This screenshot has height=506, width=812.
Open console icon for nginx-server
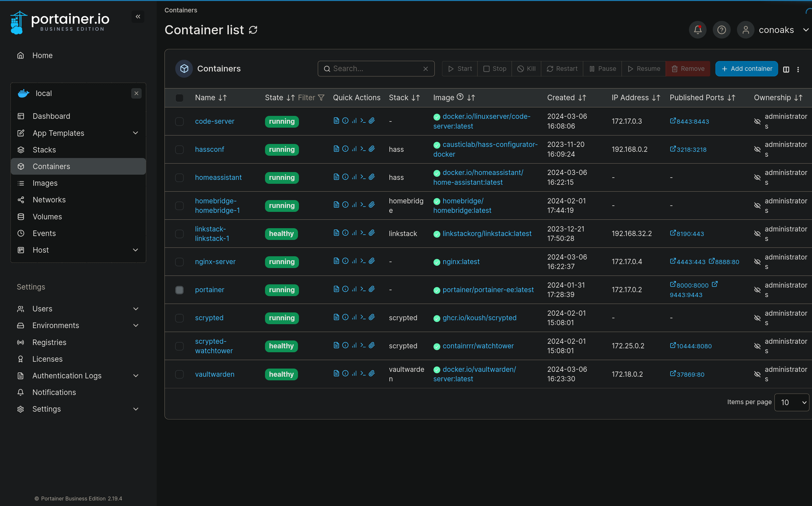coord(363,261)
